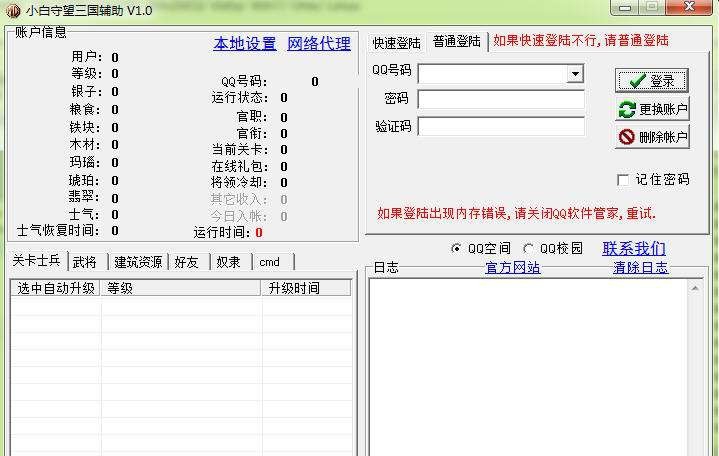Screen dimensions: 719x456
Task: Minimize the 小白守望三国辅助 window
Action: 625,8
